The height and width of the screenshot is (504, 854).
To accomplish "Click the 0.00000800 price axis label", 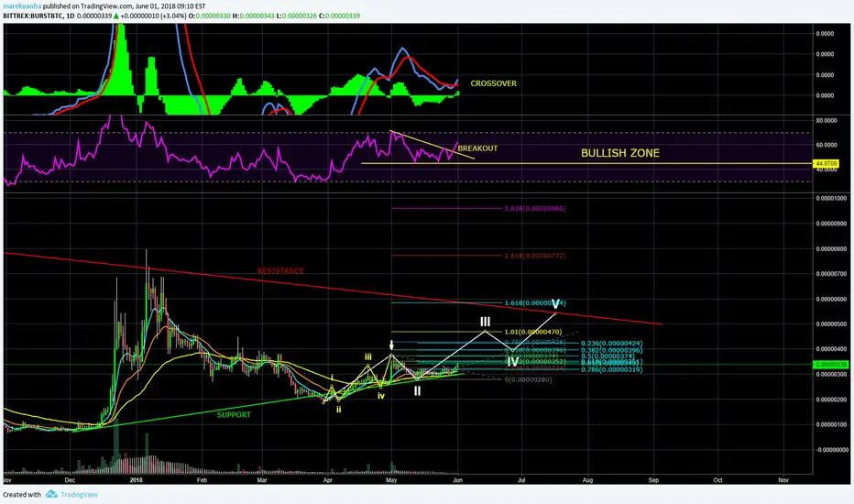I will click(x=831, y=249).
